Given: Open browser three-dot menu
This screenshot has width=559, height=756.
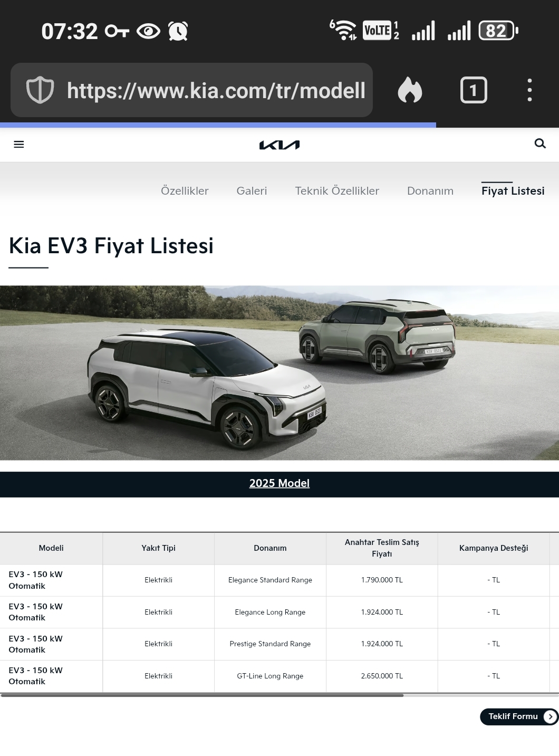Looking at the screenshot, I should (x=529, y=90).
